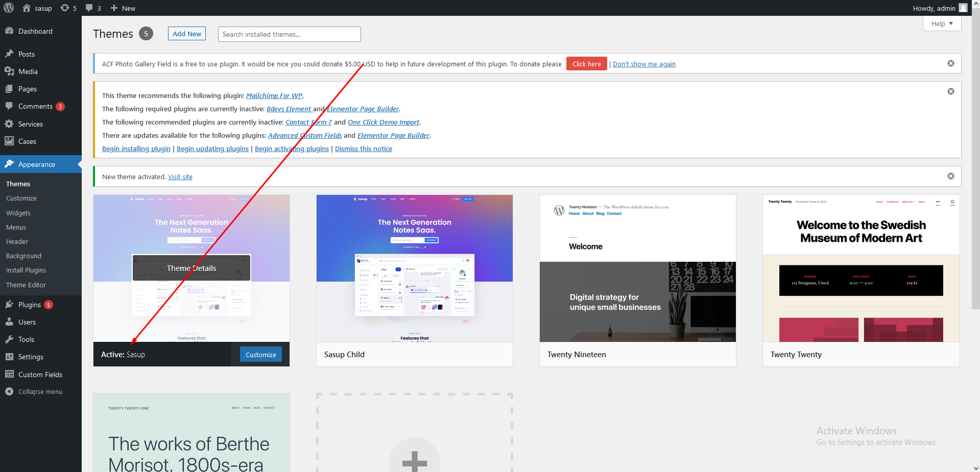The image size is (980, 472).
Task: Click the Media icon in sidebar
Action: tap(9, 71)
